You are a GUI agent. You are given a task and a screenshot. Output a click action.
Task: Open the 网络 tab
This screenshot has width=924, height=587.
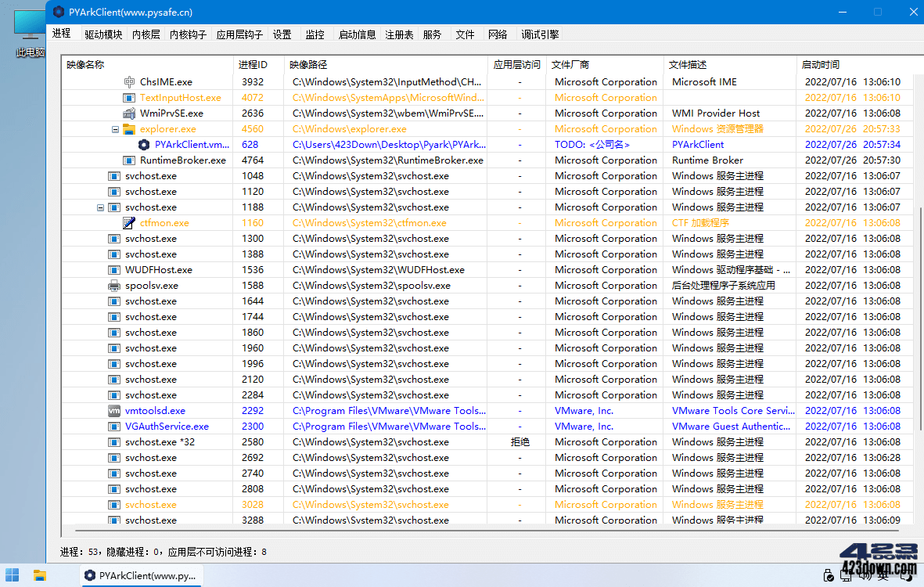(x=498, y=34)
